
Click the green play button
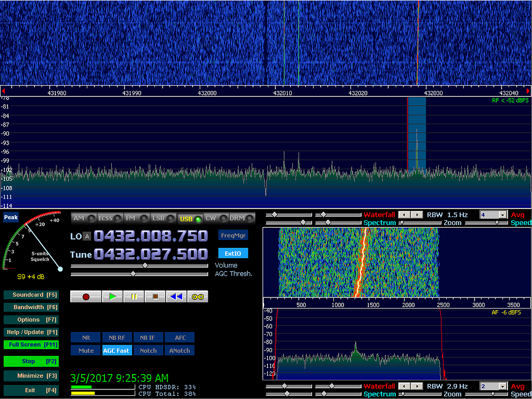pyautogui.click(x=112, y=297)
